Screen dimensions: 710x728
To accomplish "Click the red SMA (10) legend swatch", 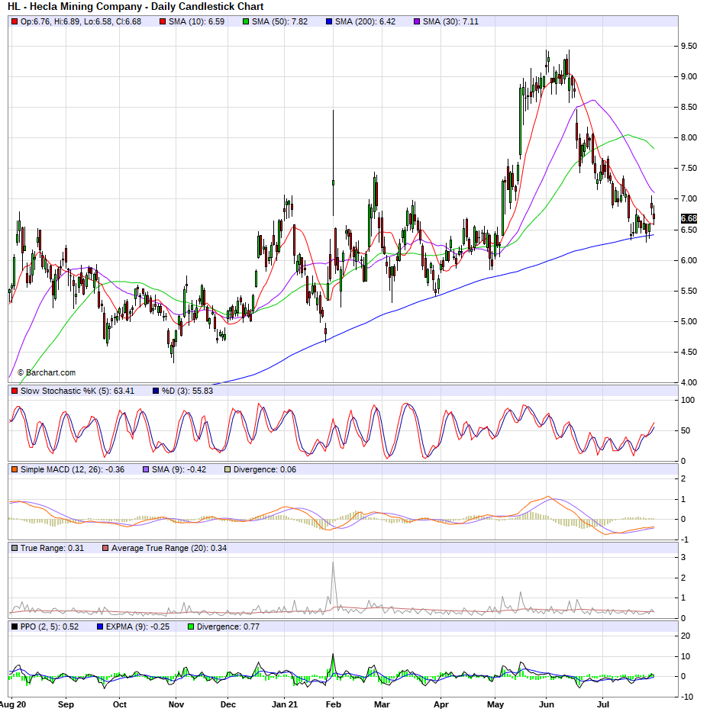I will tap(163, 22).
